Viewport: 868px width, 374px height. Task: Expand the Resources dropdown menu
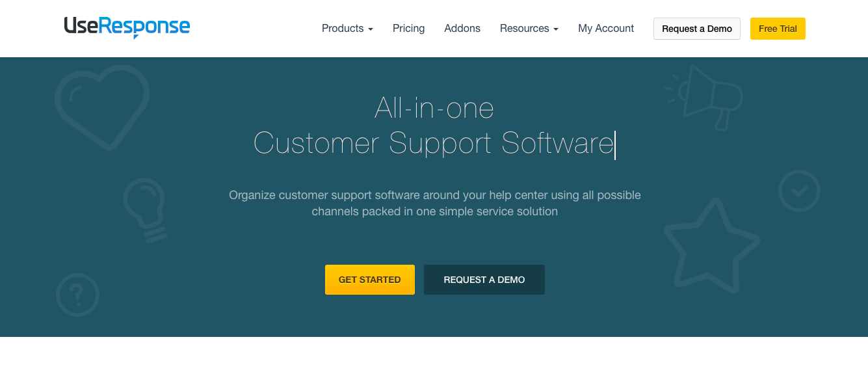[x=529, y=29]
